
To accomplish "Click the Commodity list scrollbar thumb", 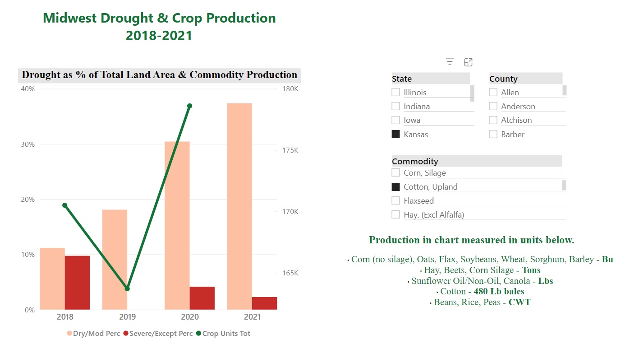I will (564, 185).
